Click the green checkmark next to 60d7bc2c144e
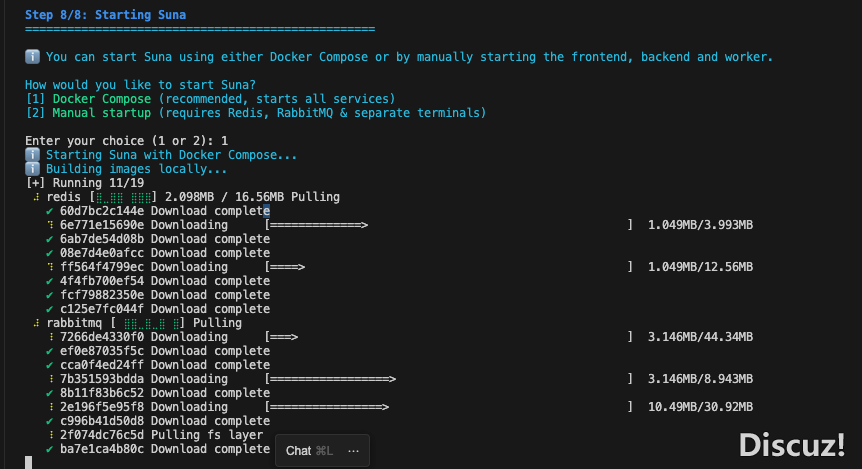 point(49,211)
